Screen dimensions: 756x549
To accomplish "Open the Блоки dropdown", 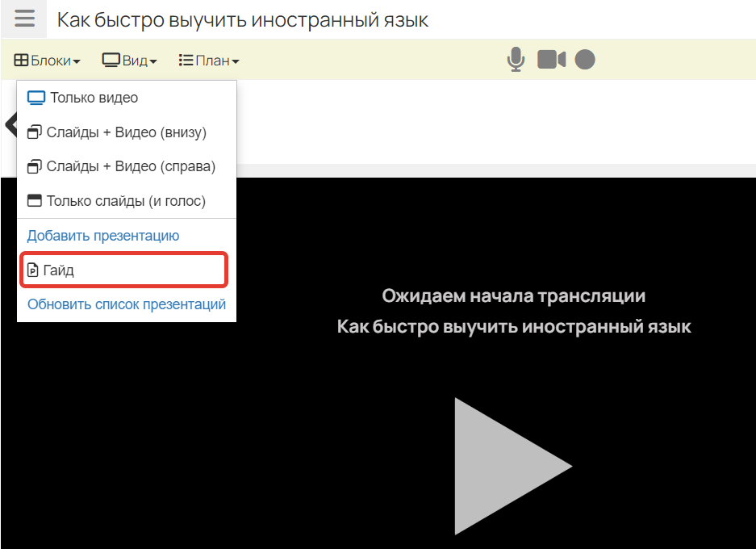I will [x=48, y=61].
